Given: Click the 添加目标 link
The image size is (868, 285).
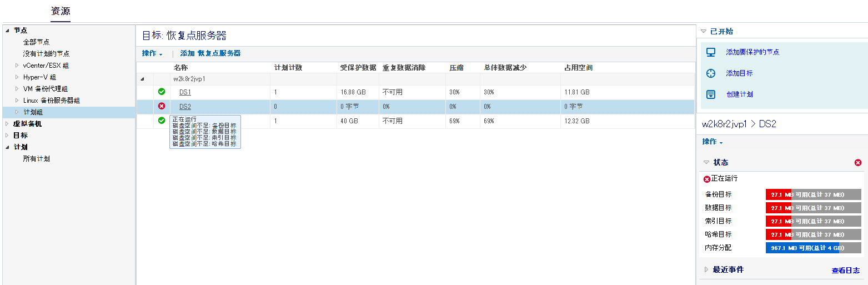Looking at the screenshot, I should click(x=739, y=73).
